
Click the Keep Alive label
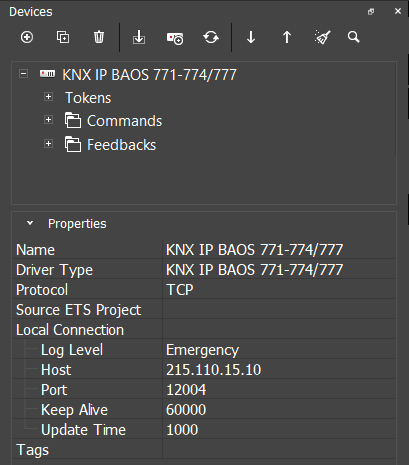pyautogui.click(x=74, y=410)
